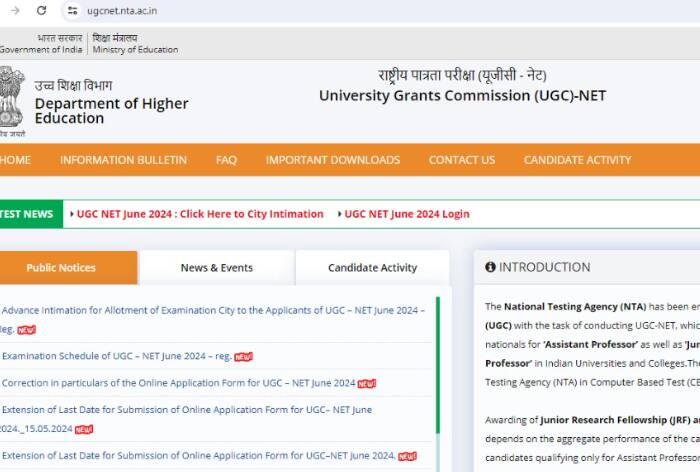Open FAQ in the navigation bar

click(226, 160)
